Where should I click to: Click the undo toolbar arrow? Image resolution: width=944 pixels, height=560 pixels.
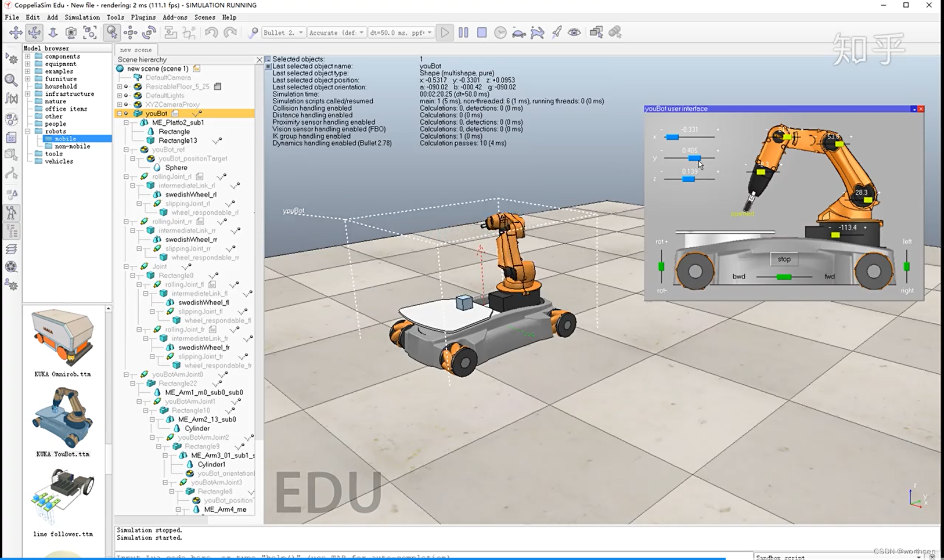pyautogui.click(x=211, y=32)
